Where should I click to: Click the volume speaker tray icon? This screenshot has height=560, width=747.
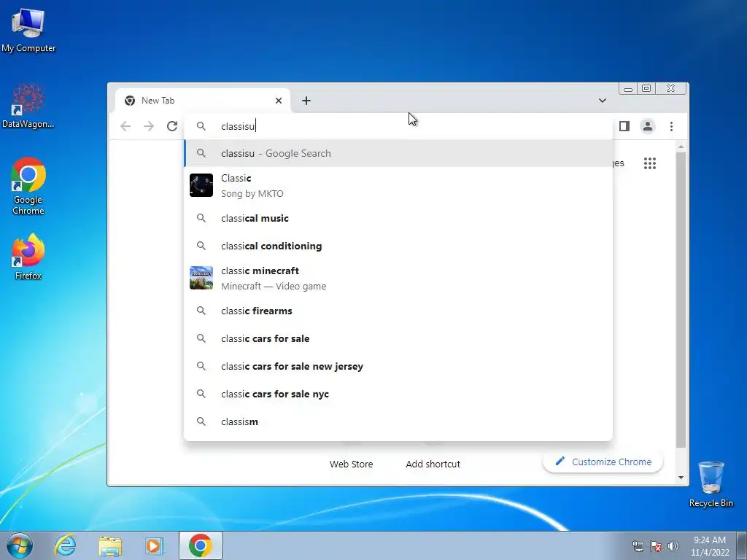(x=673, y=546)
